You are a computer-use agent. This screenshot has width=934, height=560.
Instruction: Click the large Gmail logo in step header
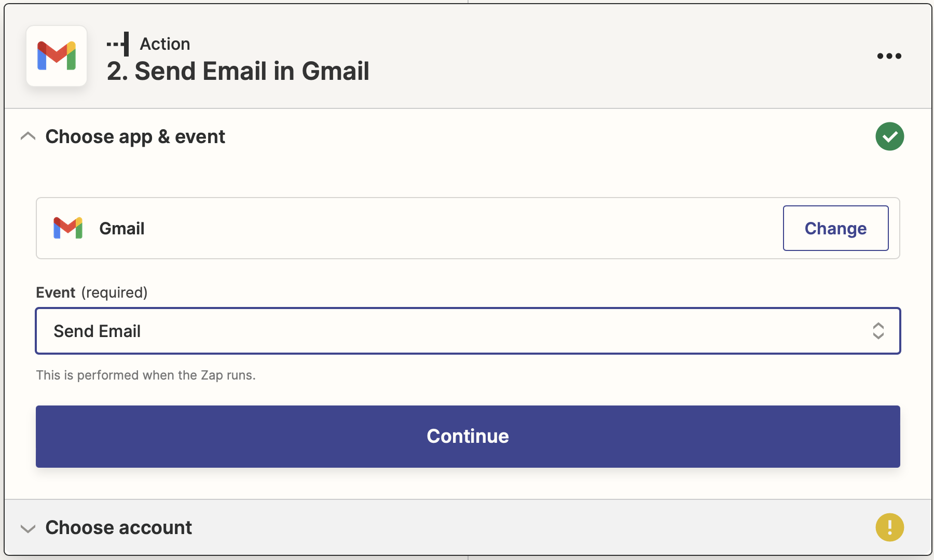(57, 56)
